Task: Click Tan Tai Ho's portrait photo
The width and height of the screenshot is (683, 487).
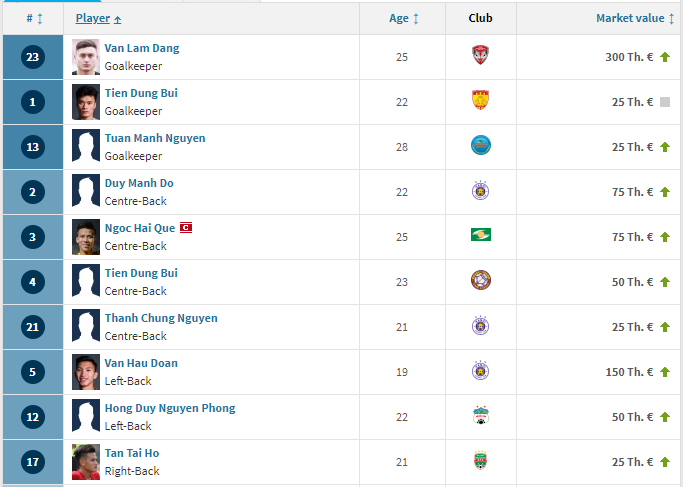Action: pos(86,461)
